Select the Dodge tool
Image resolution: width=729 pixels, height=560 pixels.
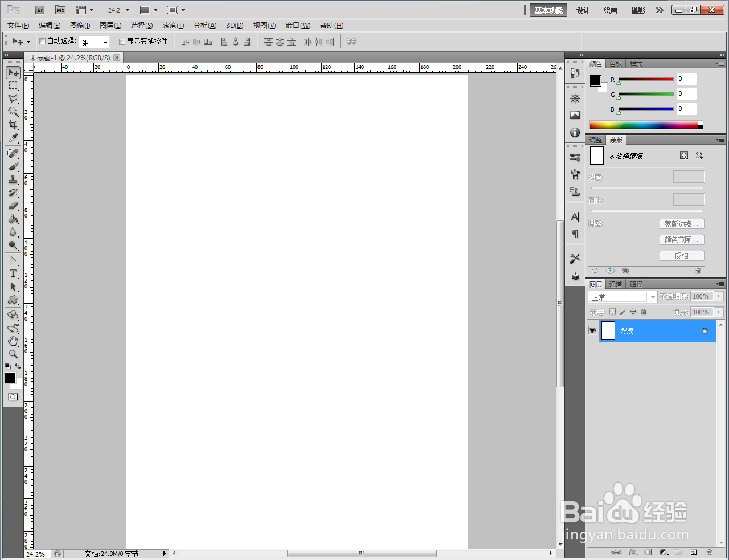13,245
